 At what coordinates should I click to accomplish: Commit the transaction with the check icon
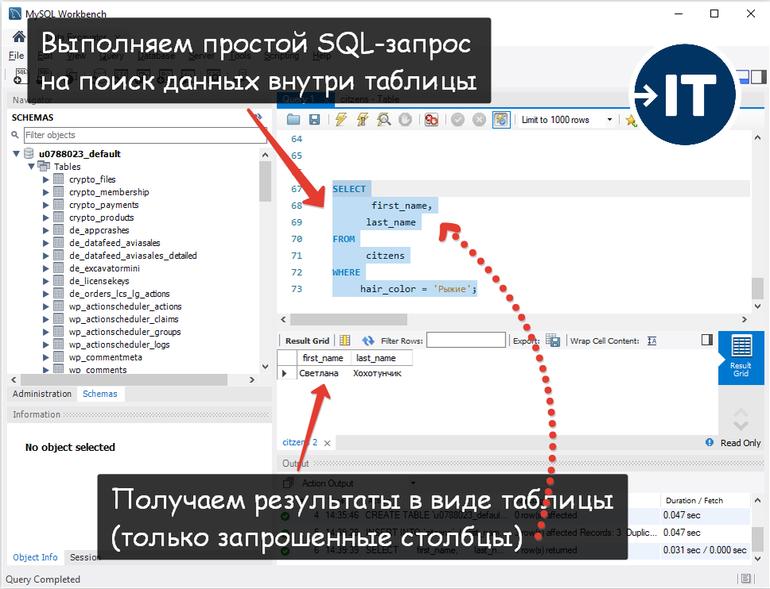pyautogui.click(x=458, y=119)
